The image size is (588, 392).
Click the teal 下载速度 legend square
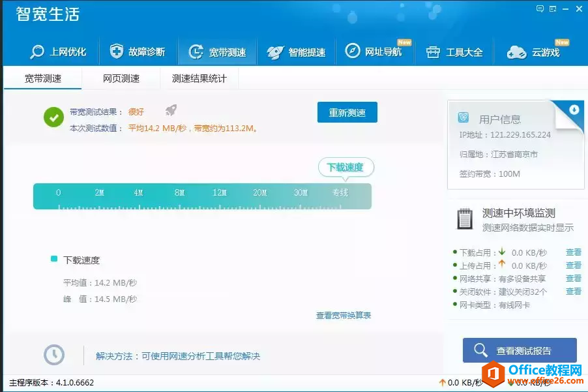point(54,259)
